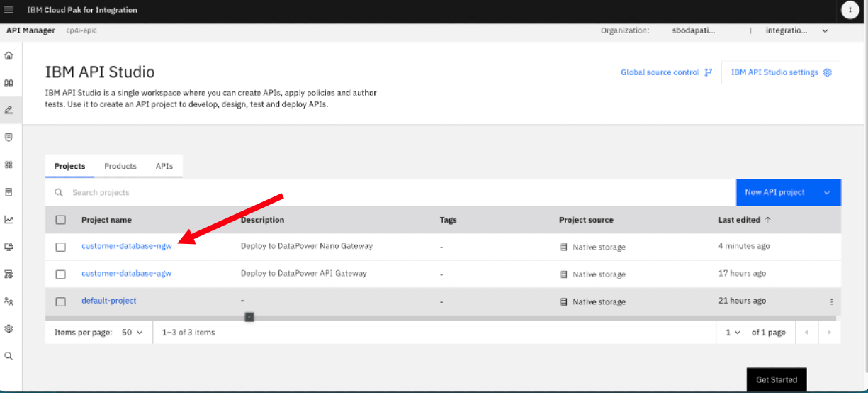Click storage icon in default-project row

564,301
